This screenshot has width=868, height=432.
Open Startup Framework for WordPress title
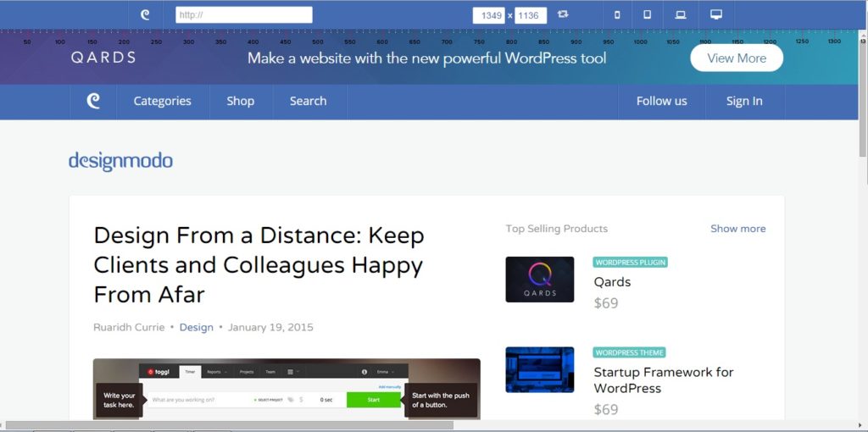663,380
